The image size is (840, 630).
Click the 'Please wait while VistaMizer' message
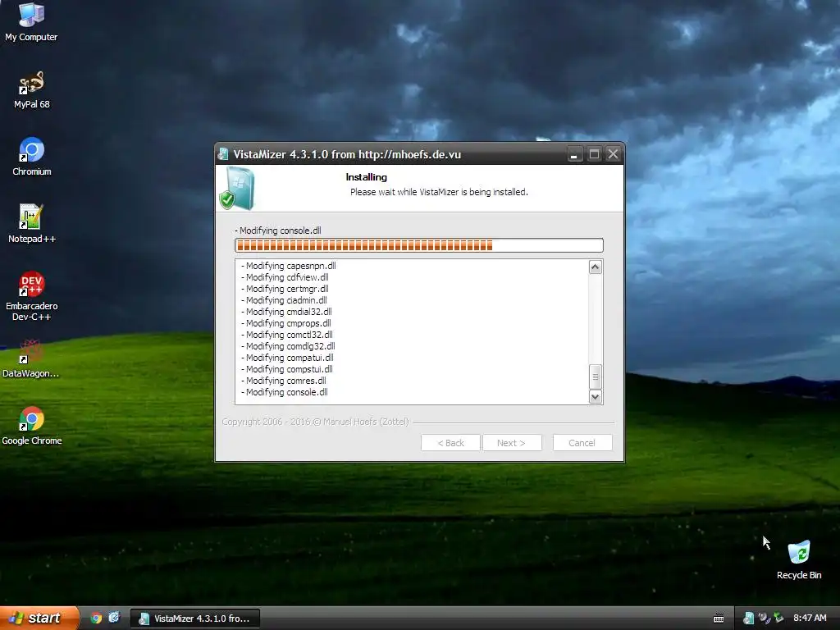(439, 192)
